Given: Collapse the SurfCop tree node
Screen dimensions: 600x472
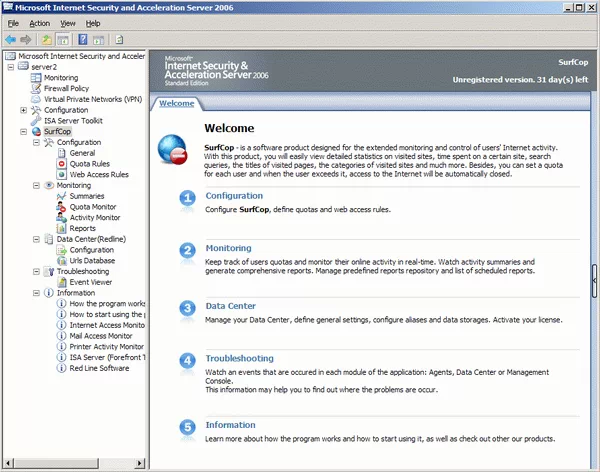Looking at the screenshot, I should [x=23, y=132].
